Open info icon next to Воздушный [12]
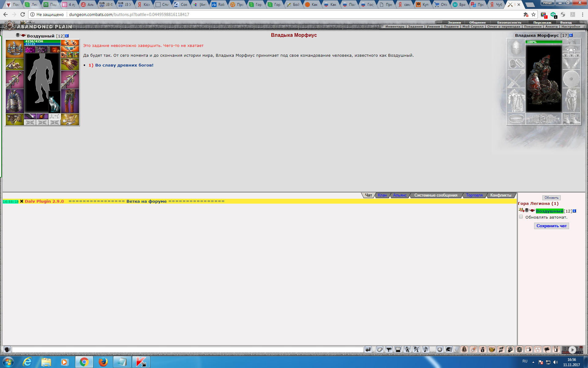The width and height of the screenshot is (588, 368). tap(67, 36)
